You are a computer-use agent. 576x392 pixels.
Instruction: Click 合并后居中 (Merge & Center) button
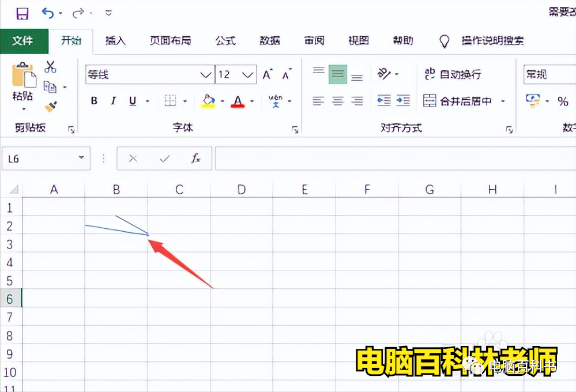457,101
